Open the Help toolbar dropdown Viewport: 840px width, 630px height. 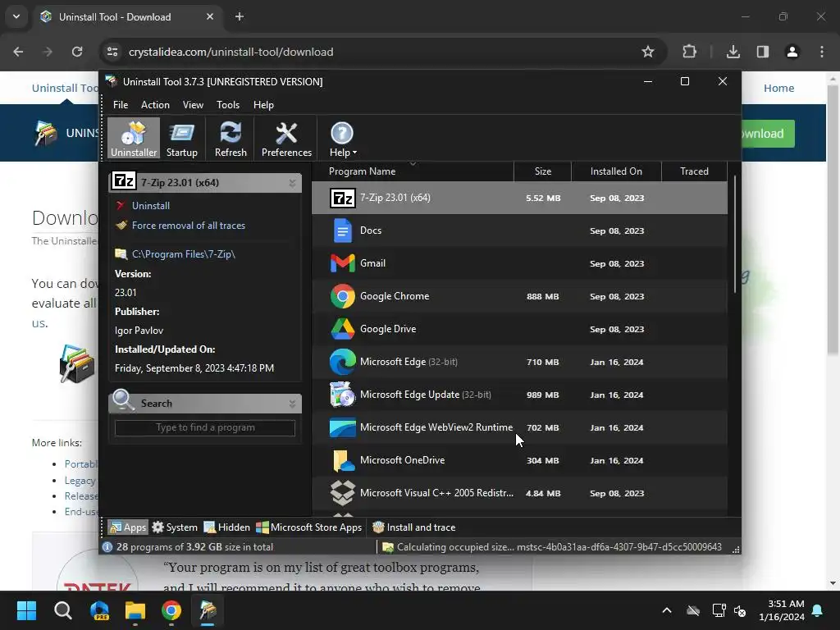click(x=342, y=139)
